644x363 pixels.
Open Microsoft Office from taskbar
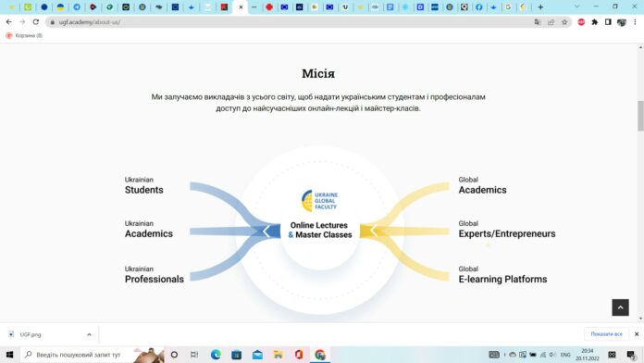tap(299, 355)
